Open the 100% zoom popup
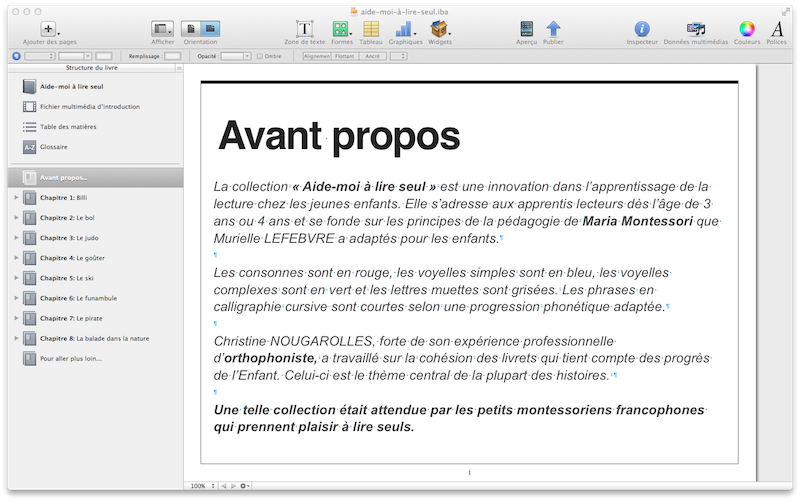800x501 pixels. click(203, 486)
